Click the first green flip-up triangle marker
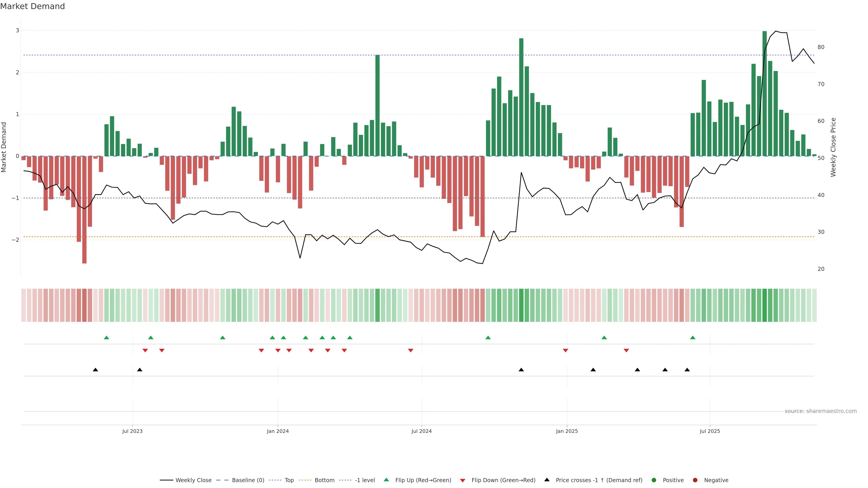The width and height of the screenshot is (868, 488). pyautogui.click(x=106, y=338)
